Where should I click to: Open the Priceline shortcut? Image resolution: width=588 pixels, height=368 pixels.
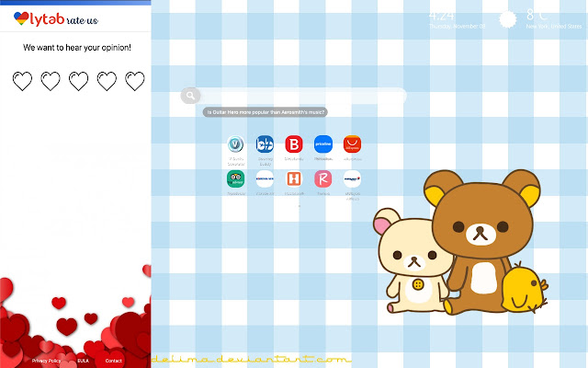(x=322, y=144)
